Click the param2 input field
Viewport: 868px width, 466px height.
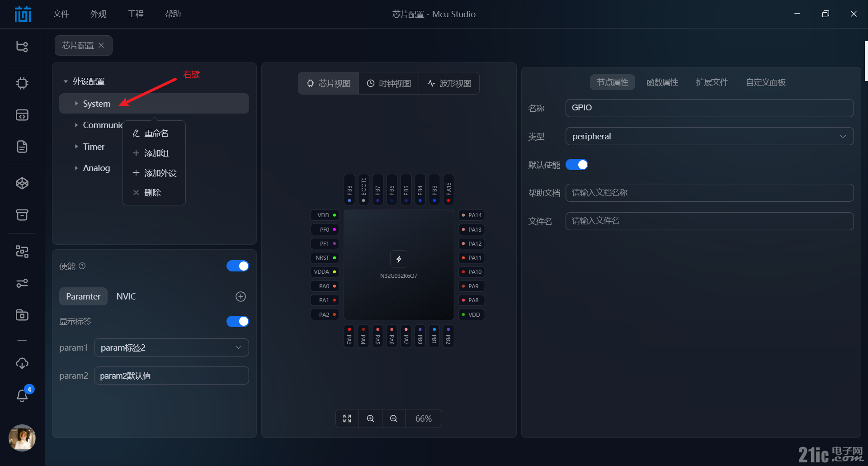[171, 376]
